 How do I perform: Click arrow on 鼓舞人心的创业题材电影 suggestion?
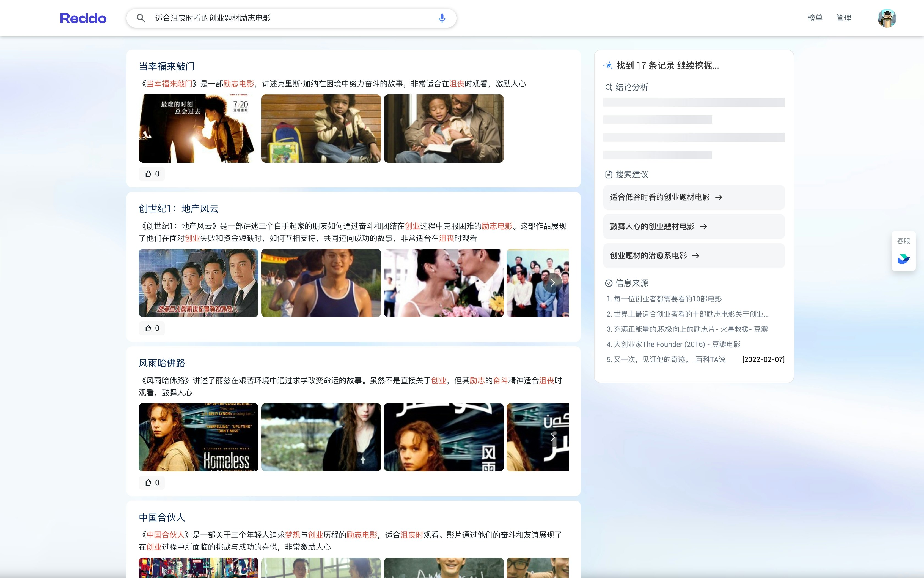pos(703,226)
